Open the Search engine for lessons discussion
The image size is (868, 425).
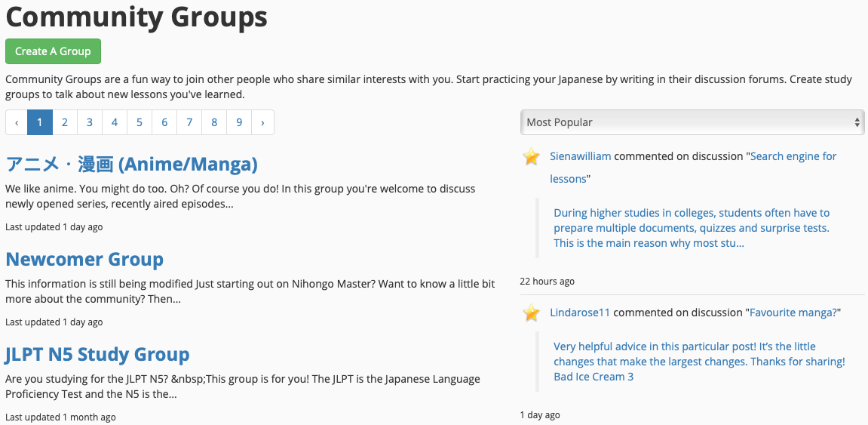[x=793, y=156]
